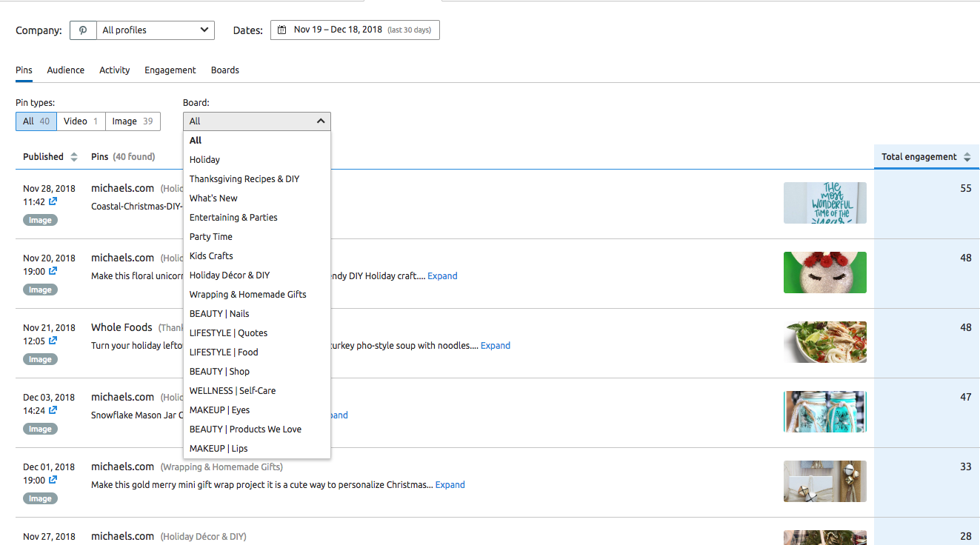Viewport: 980px width, 545px height.
Task: Switch to the Audience tab
Action: click(x=66, y=70)
